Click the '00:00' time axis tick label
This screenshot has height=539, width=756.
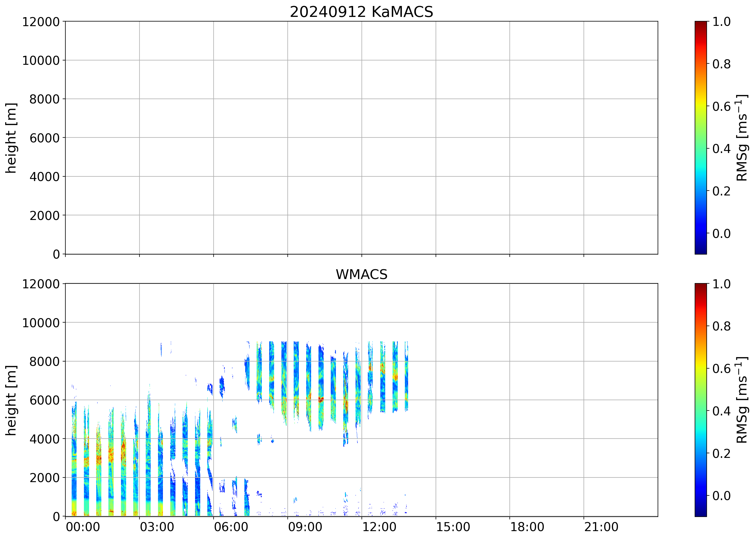[x=83, y=527]
